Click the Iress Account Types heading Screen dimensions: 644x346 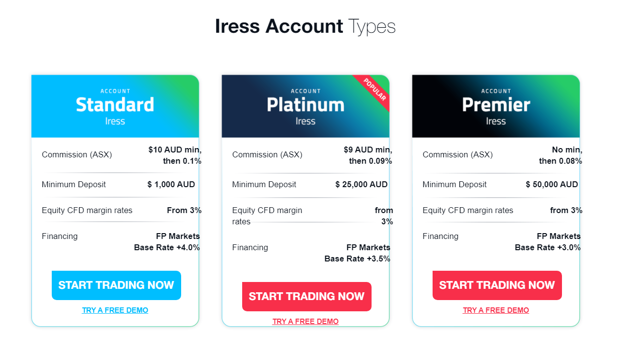[305, 26]
